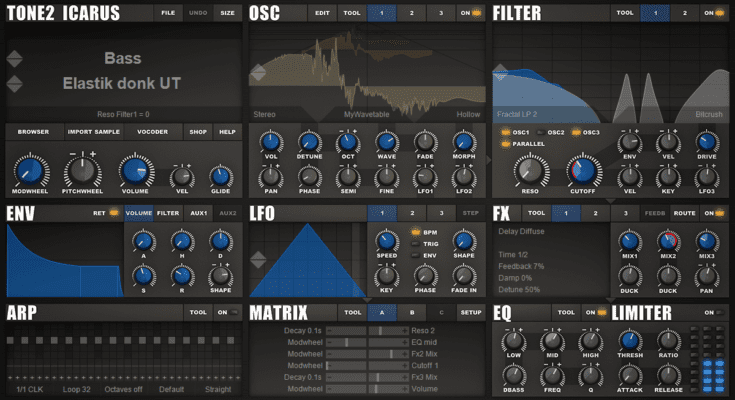Click the IMPORT SAMPLE button
Viewport: 735px width, 400px height.
(x=93, y=131)
